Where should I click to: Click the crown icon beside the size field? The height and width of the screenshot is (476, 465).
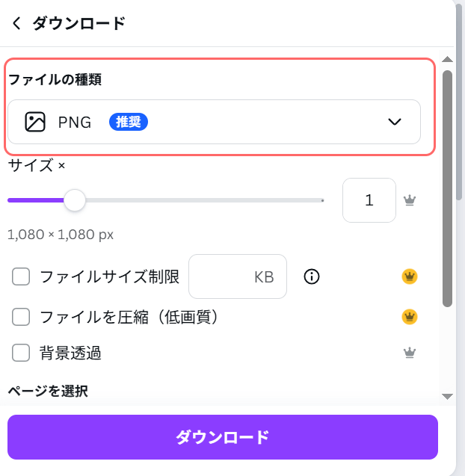(409, 200)
